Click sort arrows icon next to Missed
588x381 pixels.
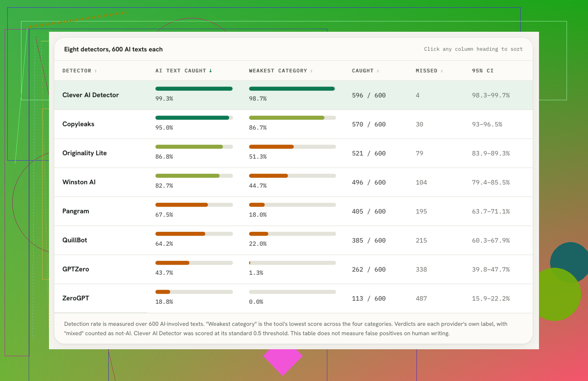[x=442, y=71]
